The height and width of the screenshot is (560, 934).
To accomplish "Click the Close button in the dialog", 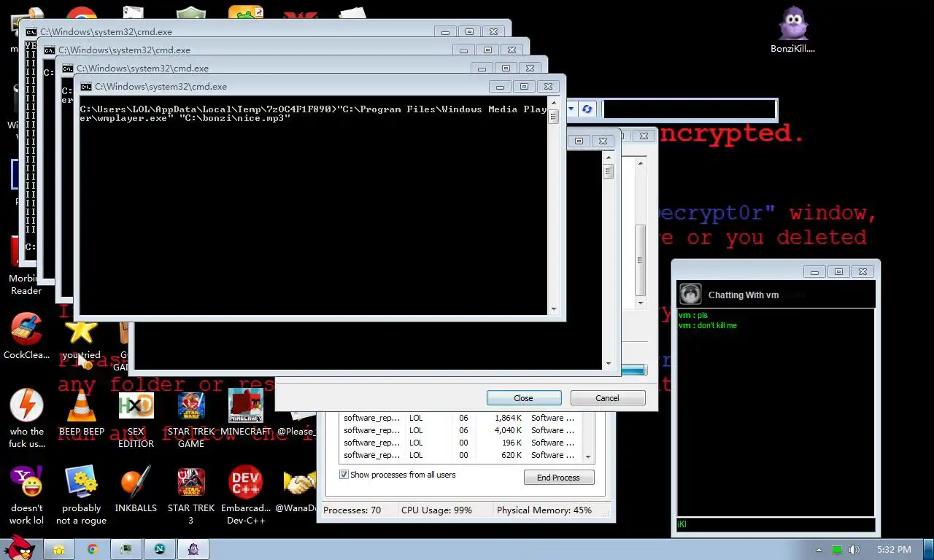I will pos(524,398).
